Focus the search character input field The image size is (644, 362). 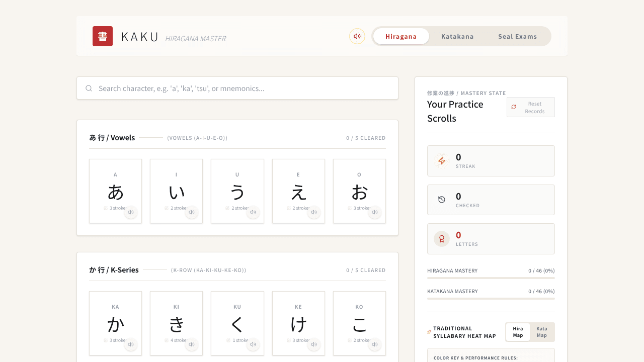[x=237, y=88]
